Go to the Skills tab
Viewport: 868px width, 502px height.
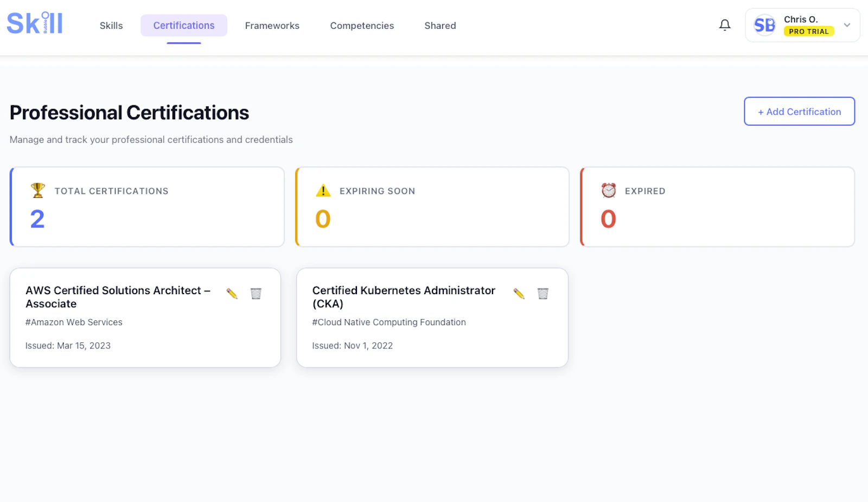tap(111, 26)
